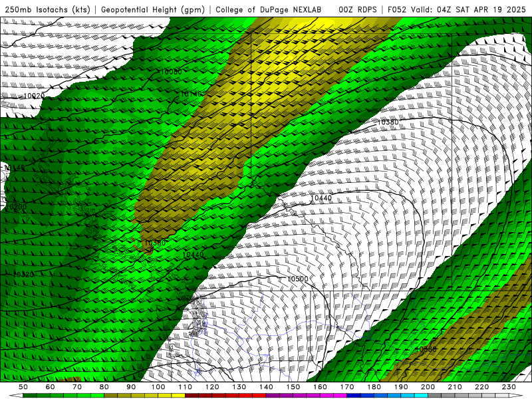
Task: Click the 'Geopotential Height (gpm)' header text
Action: [153, 10]
